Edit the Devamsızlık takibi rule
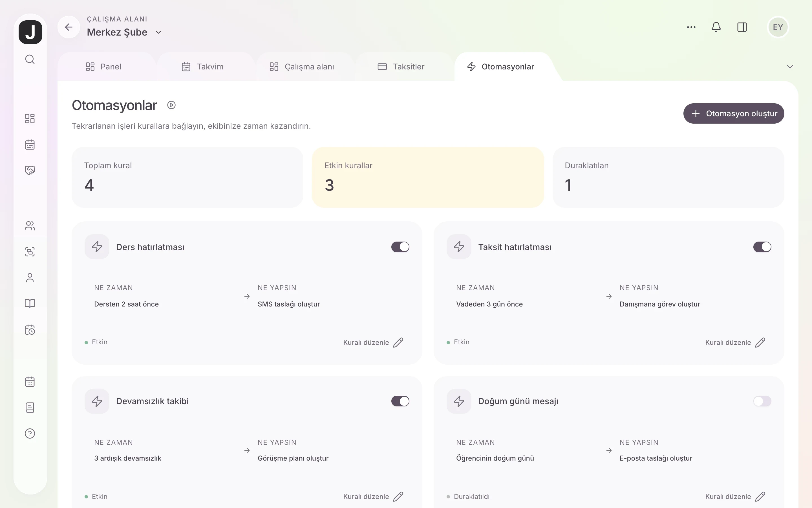Image resolution: width=812 pixels, height=508 pixels. point(373,497)
